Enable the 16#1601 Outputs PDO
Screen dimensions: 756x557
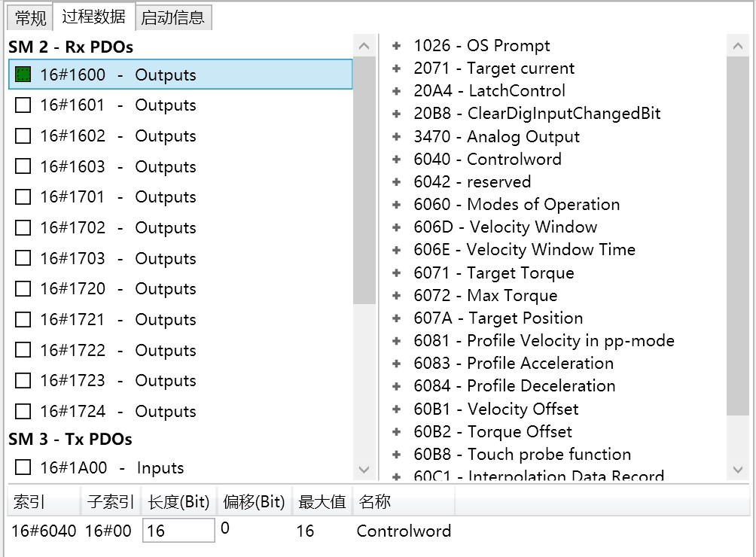click(x=23, y=105)
